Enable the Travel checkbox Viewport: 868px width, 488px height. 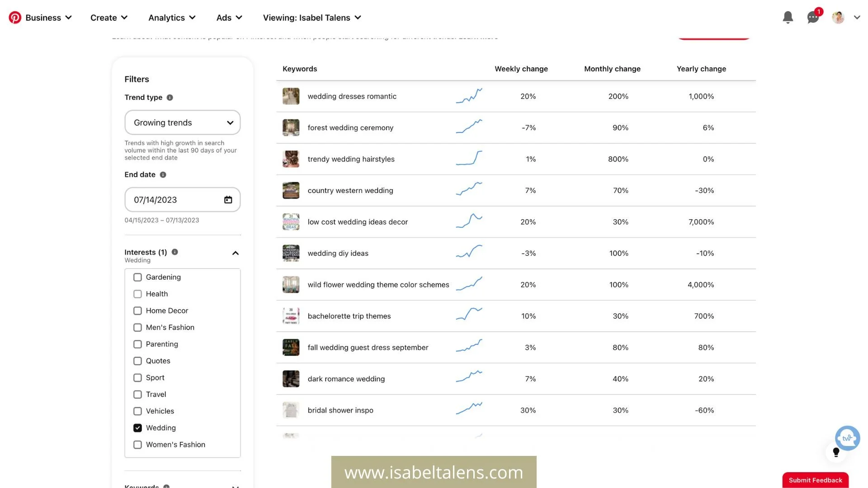pos(137,394)
